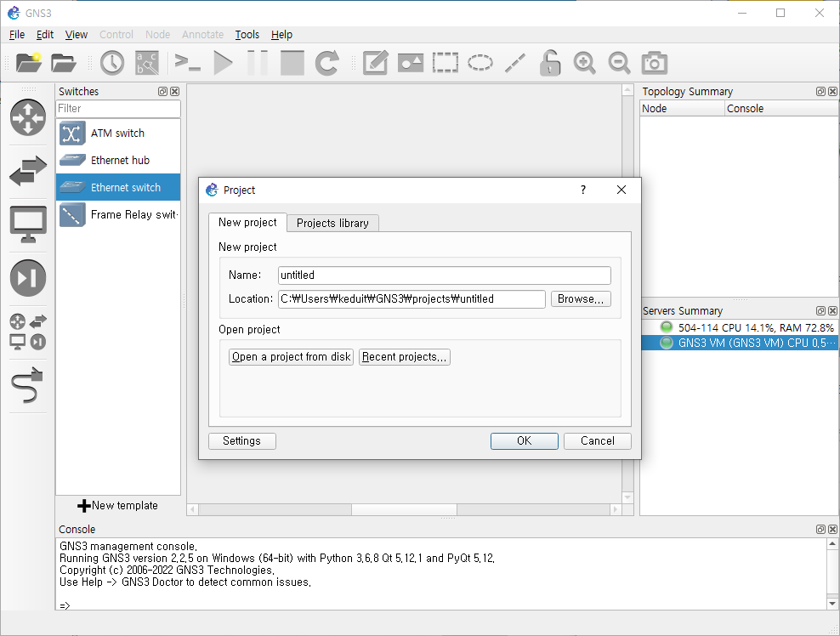The image size is (840, 636).
Task: Close the Project dialog with X
Action: (621, 190)
